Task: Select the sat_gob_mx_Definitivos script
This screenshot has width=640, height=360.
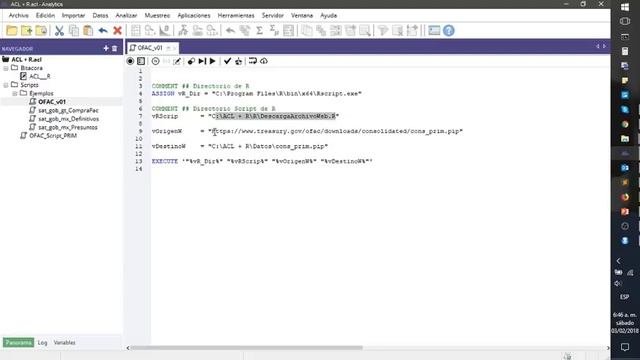Action: [x=69, y=119]
